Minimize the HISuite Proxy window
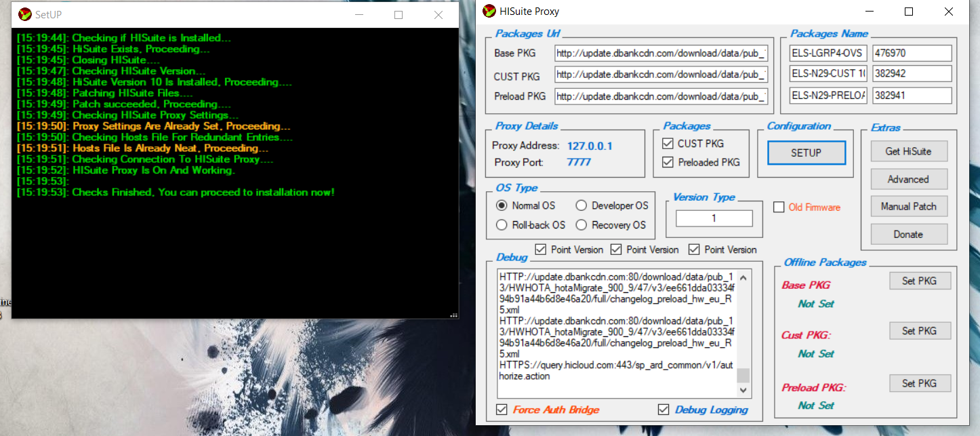The width and height of the screenshot is (980, 436). (870, 12)
